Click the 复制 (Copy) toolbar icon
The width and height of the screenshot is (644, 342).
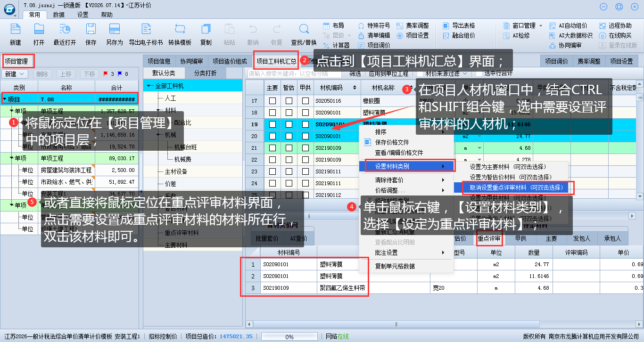tap(206, 29)
